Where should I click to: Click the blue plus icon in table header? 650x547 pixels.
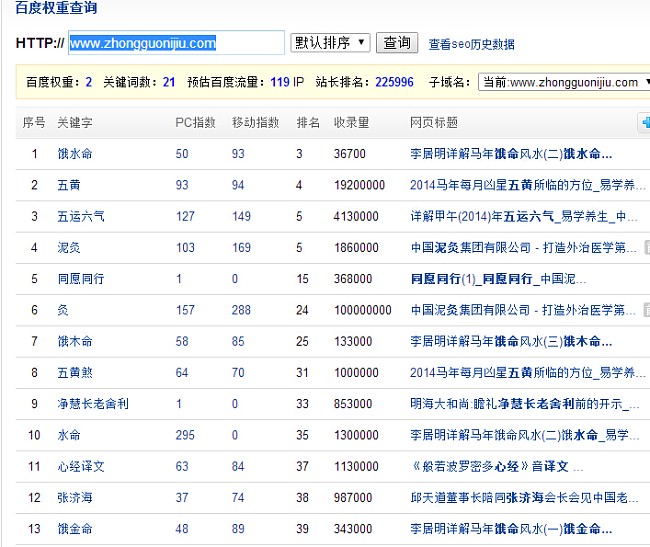click(x=646, y=123)
